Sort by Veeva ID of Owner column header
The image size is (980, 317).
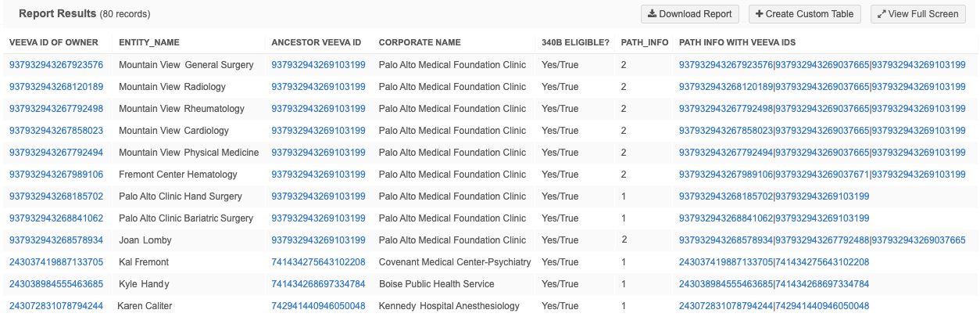(x=55, y=42)
